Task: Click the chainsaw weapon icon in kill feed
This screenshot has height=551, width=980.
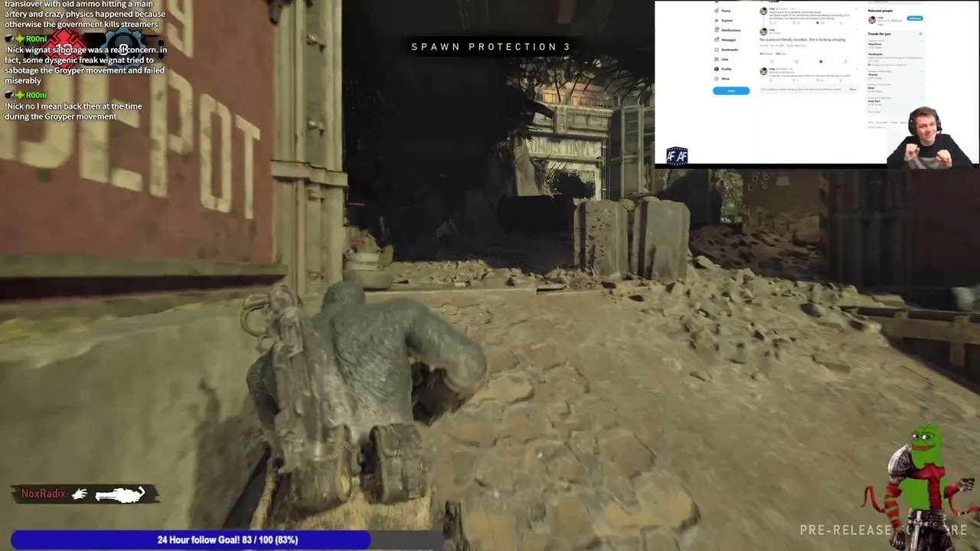Action: [120, 494]
